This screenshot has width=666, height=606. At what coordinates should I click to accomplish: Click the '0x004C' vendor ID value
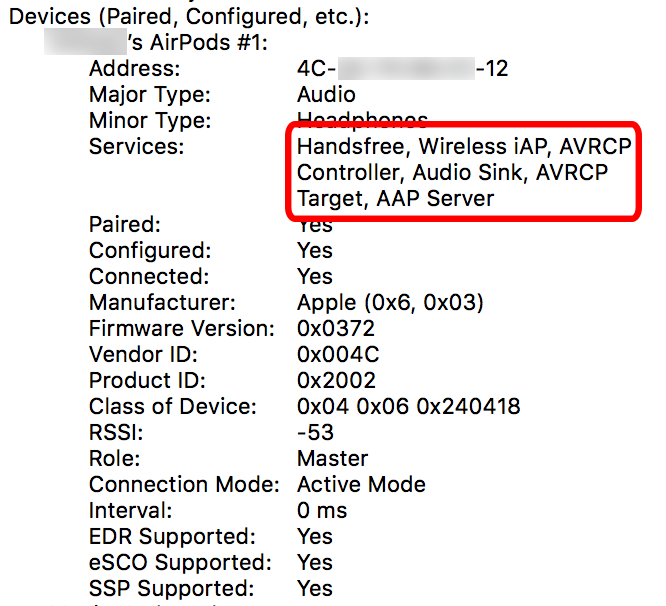point(338,354)
